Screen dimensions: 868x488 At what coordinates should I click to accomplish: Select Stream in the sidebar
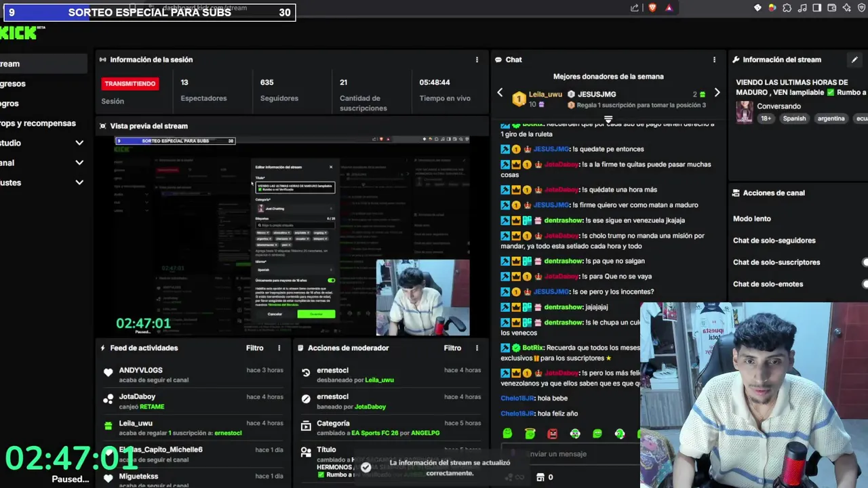tap(43, 64)
